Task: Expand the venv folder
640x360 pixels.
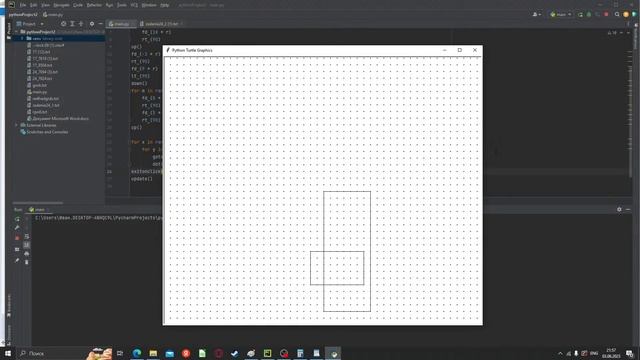Action: [x=22, y=38]
